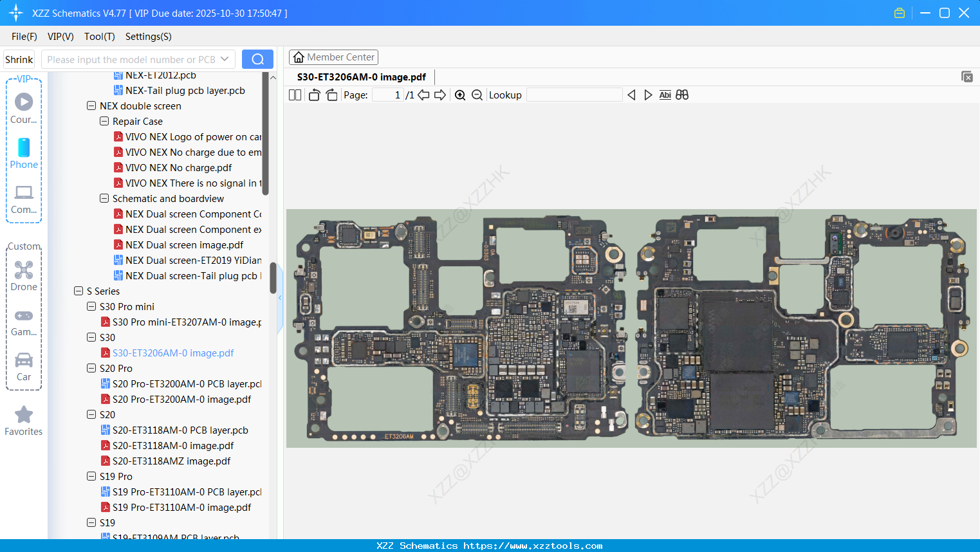Collapse Schematic and boardview node
This screenshot has height=552, width=980.
click(104, 198)
